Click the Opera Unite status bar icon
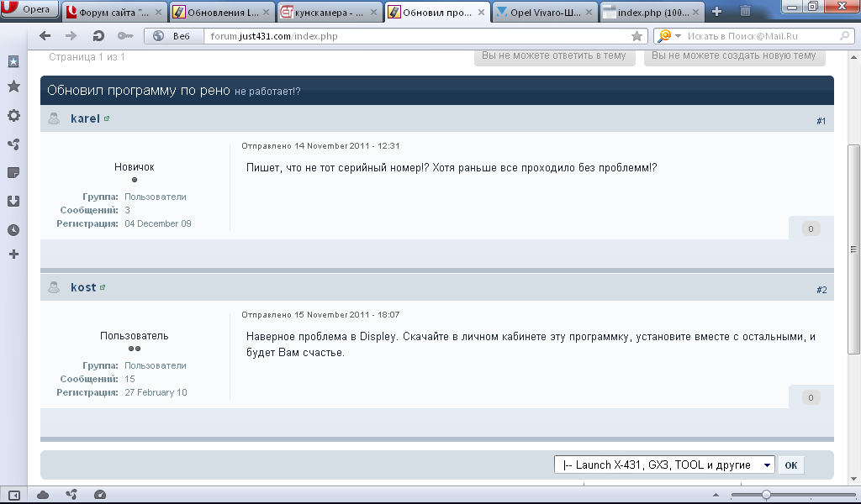This screenshot has height=504, width=861. (71, 496)
